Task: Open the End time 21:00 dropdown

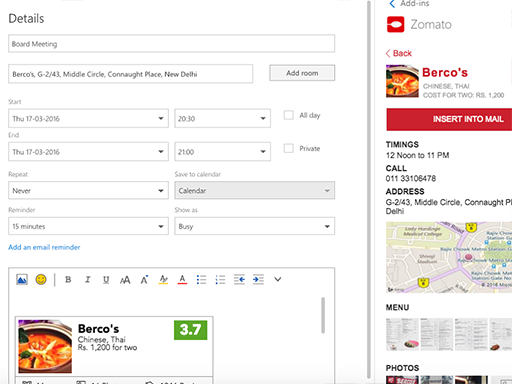Action: tap(222, 152)
